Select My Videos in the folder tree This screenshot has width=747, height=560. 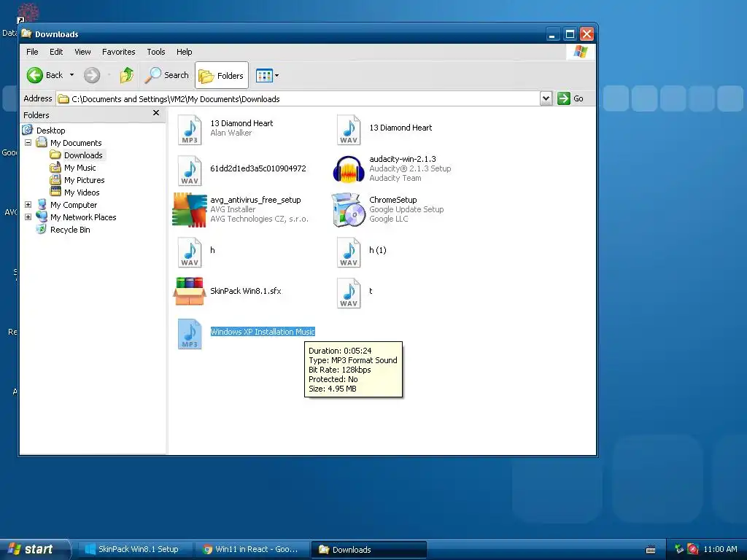(x=82, y=192)
